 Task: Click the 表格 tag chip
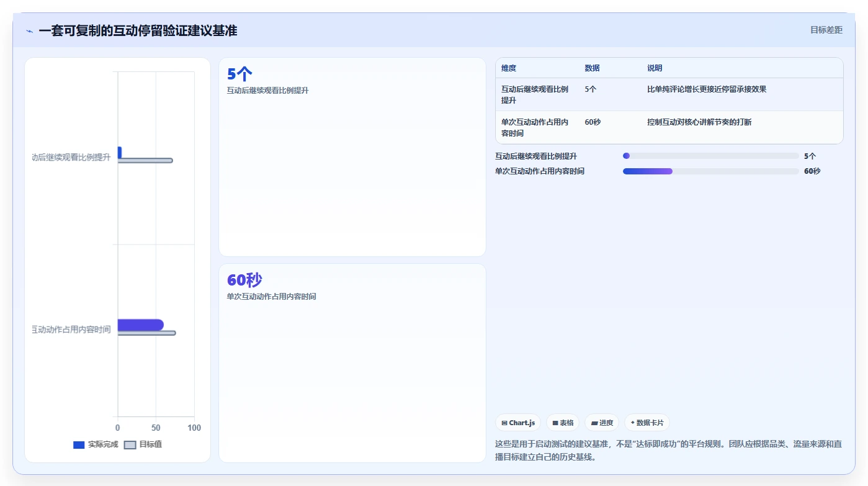pyautogui.click(x=563, y=423)
